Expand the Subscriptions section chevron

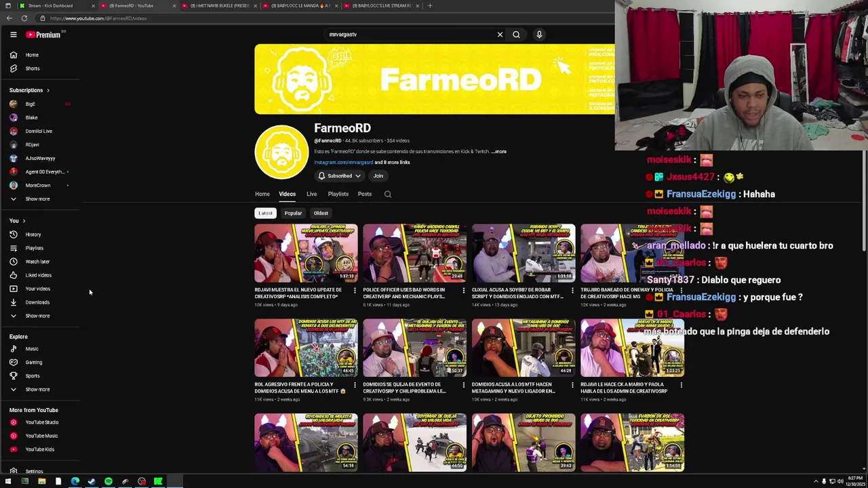[x=47, y=90]
